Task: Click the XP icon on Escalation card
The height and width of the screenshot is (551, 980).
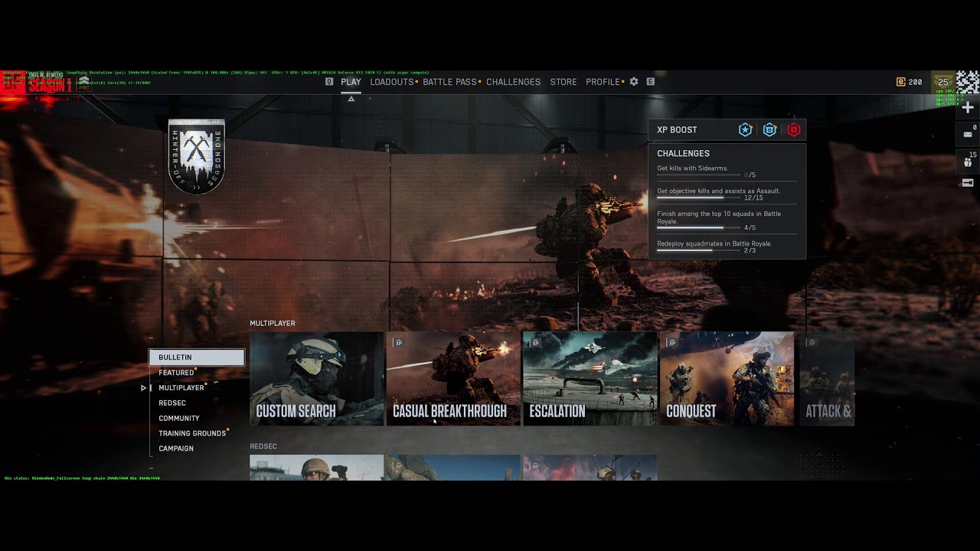Action: (x=534, y=342)
